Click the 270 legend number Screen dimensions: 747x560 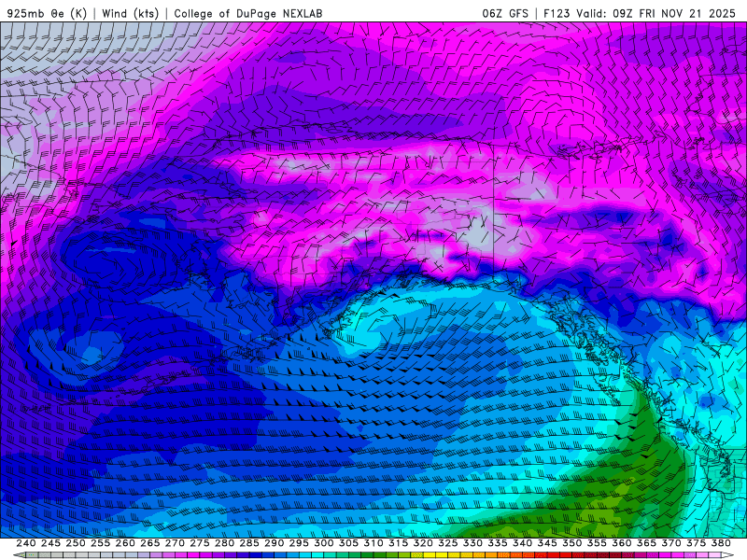coord(175,543)
